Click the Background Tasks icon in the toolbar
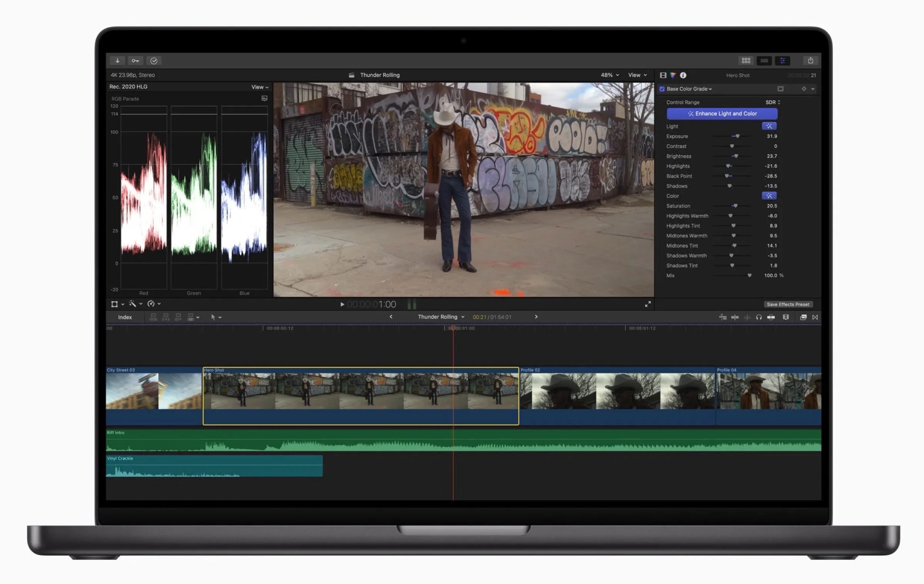 point(154,60)
